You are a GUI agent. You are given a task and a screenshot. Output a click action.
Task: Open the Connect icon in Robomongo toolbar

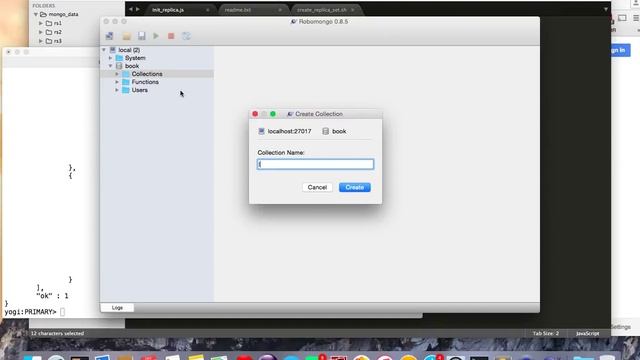(109, 36)
